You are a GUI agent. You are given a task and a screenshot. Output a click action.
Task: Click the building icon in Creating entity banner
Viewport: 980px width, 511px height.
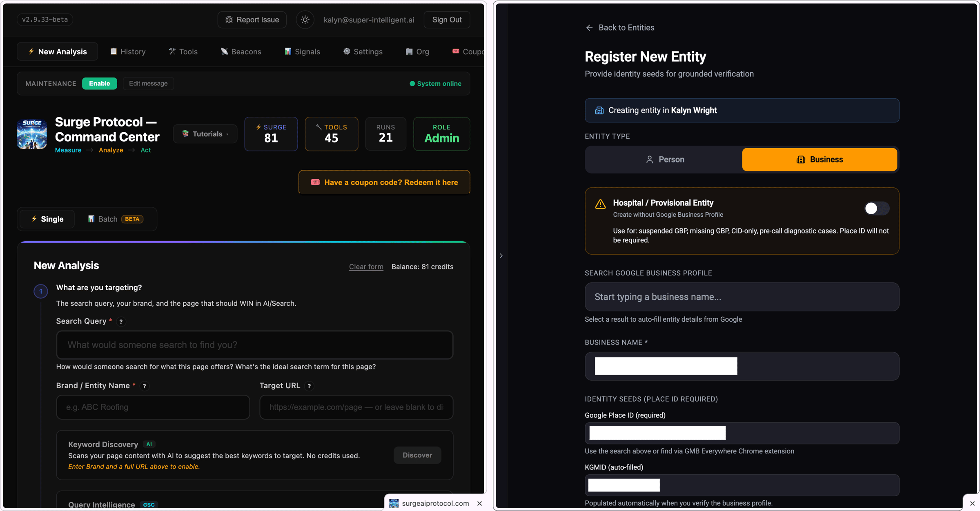coord(599,110)
